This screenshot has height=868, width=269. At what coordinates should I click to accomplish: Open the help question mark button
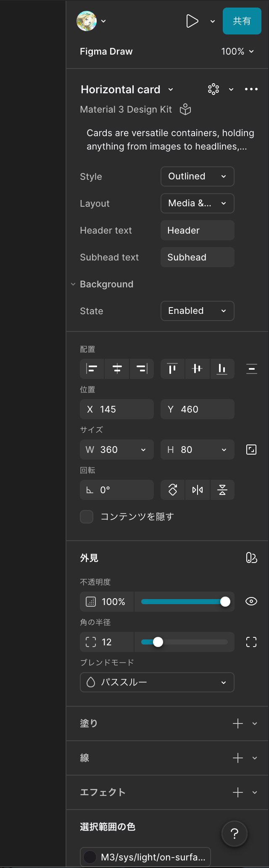[235, 834]
